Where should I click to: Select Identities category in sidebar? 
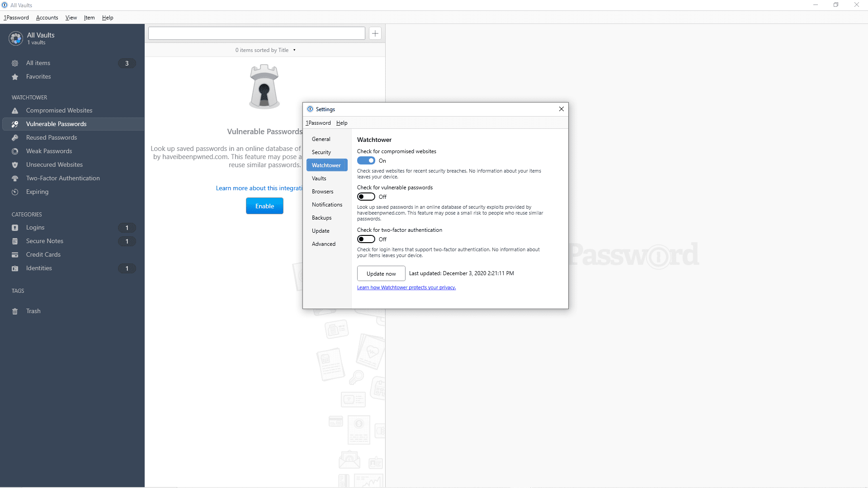pos(72,268)
